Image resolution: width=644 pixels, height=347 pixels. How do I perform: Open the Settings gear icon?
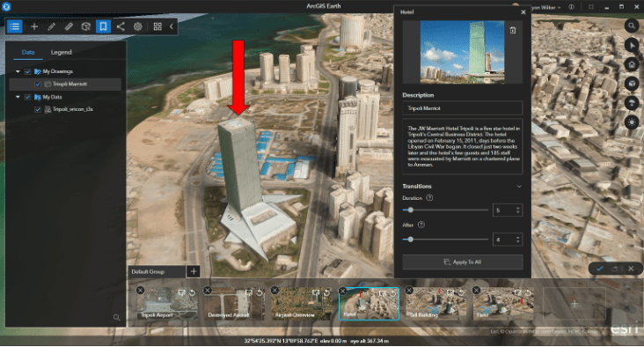(137, 26)
